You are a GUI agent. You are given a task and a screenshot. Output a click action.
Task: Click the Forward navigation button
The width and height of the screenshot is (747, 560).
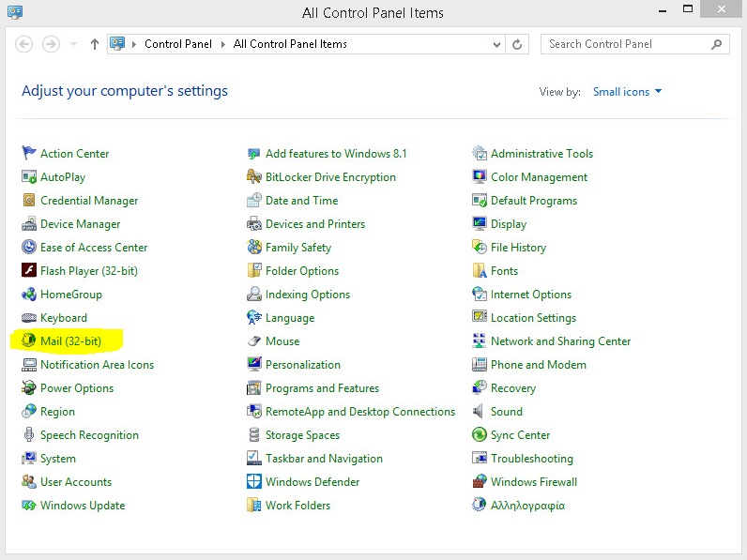[x=51, y=44]
